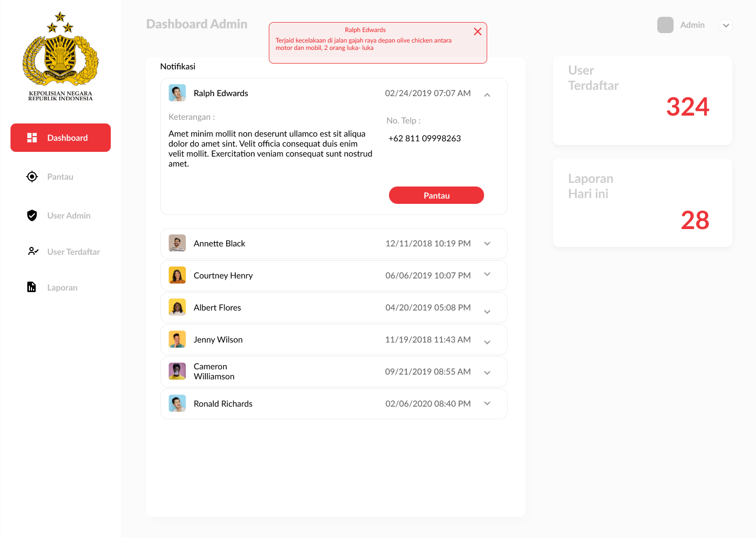Expand Annette Black notification
This screenshot has width=756, height=538.
pyautogui.click(x=487, y=244)
